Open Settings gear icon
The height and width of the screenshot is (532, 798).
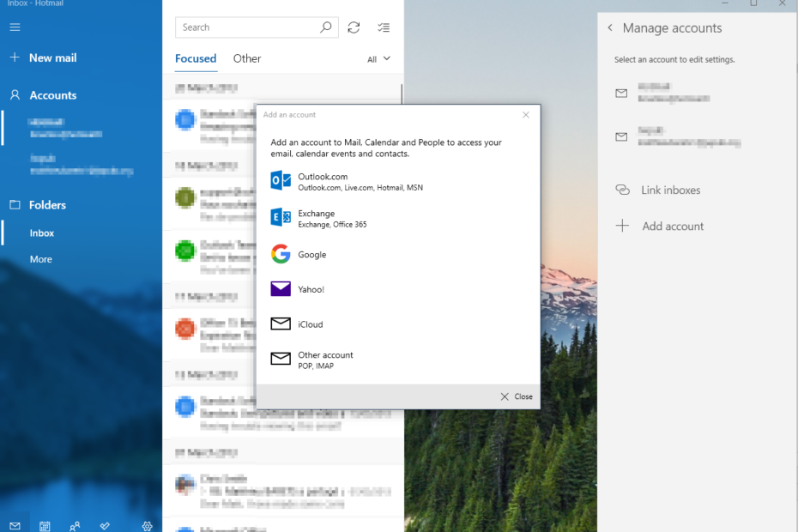pos(147,526)
